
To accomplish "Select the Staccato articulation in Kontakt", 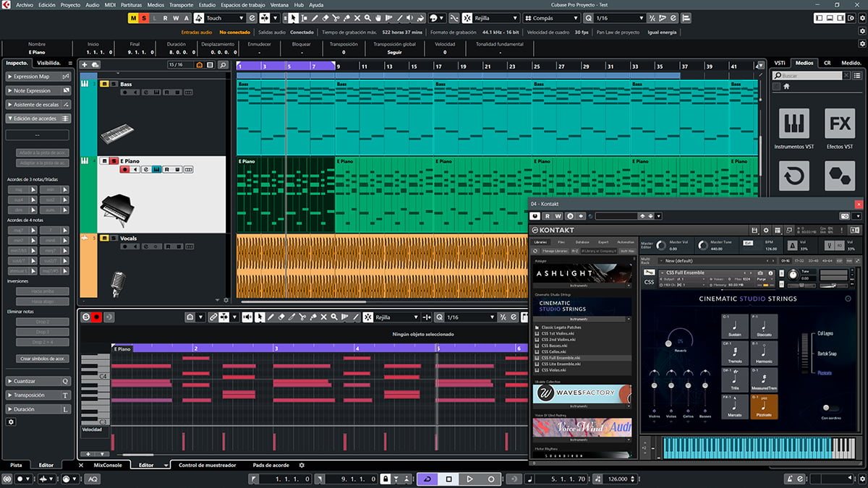I will tap(764, 326).
